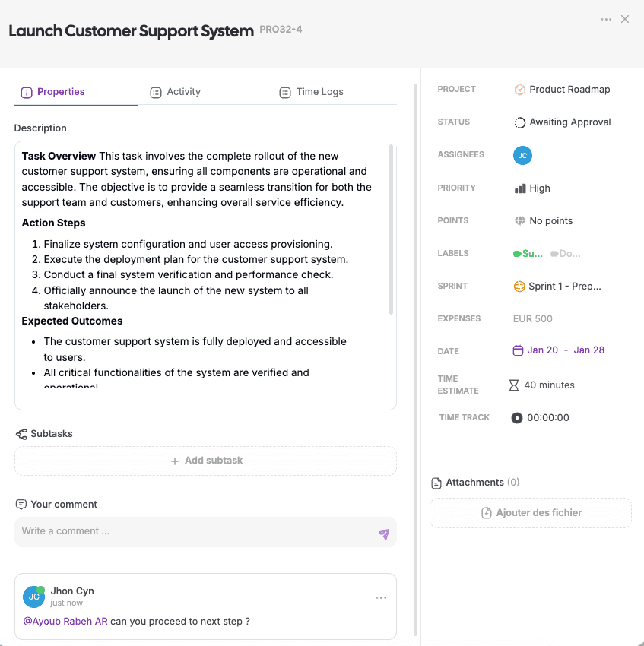Click the @Ayoub Rabeh AR mention

65,621
